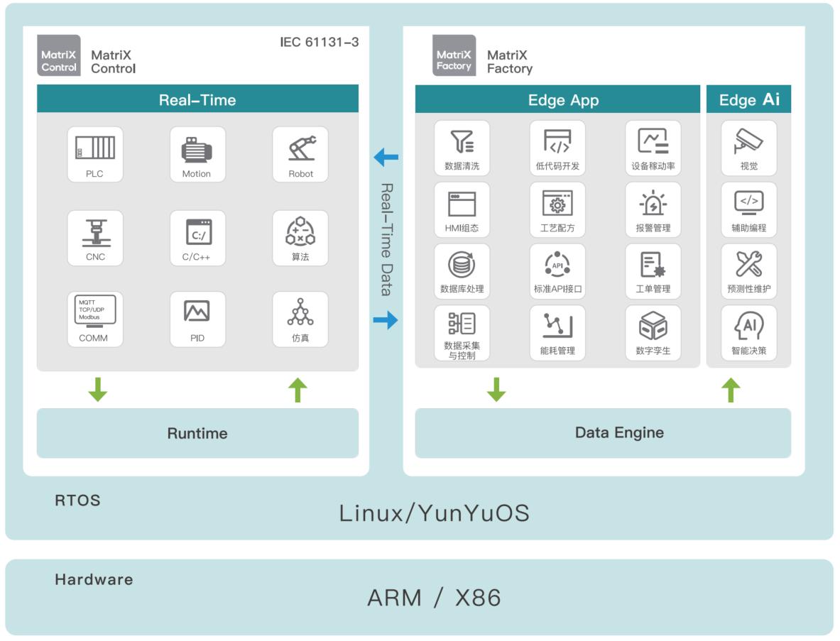Click the vertical Real-Time Data label
This screenshot has height=641, width=840.
[x=387, y=239]
